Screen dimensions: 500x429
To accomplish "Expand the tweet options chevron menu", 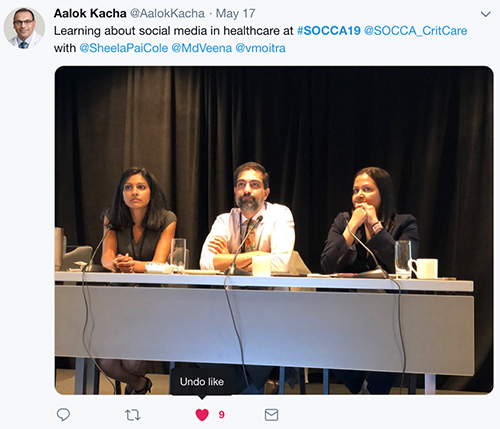I will [485, 14].
